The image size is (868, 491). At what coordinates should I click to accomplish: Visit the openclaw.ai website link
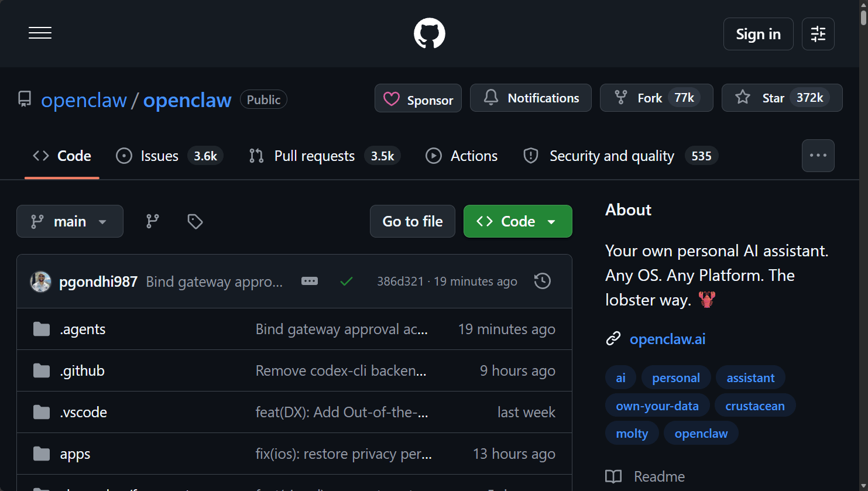coord(667,339)
